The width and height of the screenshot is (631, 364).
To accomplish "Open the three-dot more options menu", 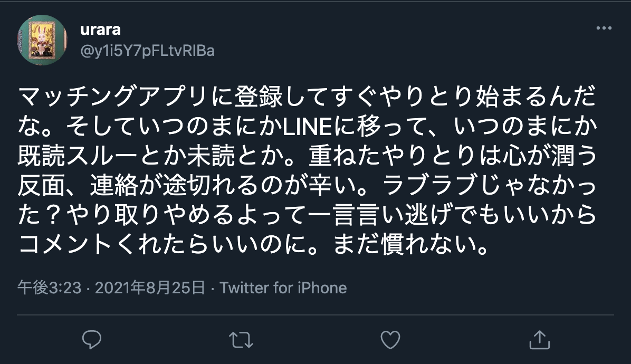I will tap(604, 28).
